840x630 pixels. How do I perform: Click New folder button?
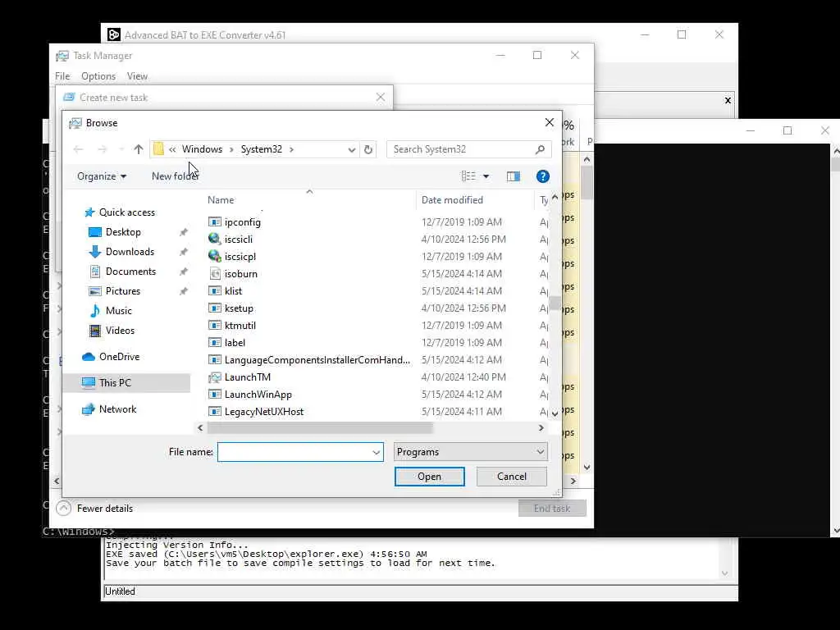176,176
